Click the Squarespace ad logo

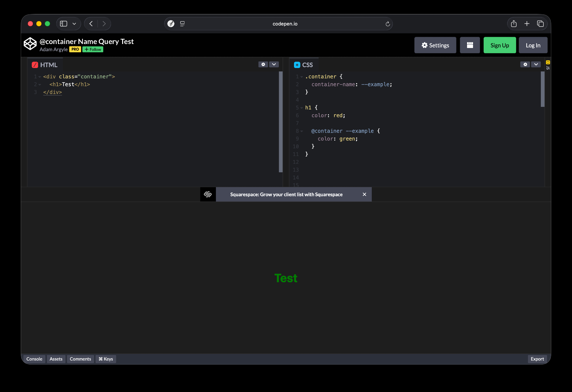(x=208, y=195)
